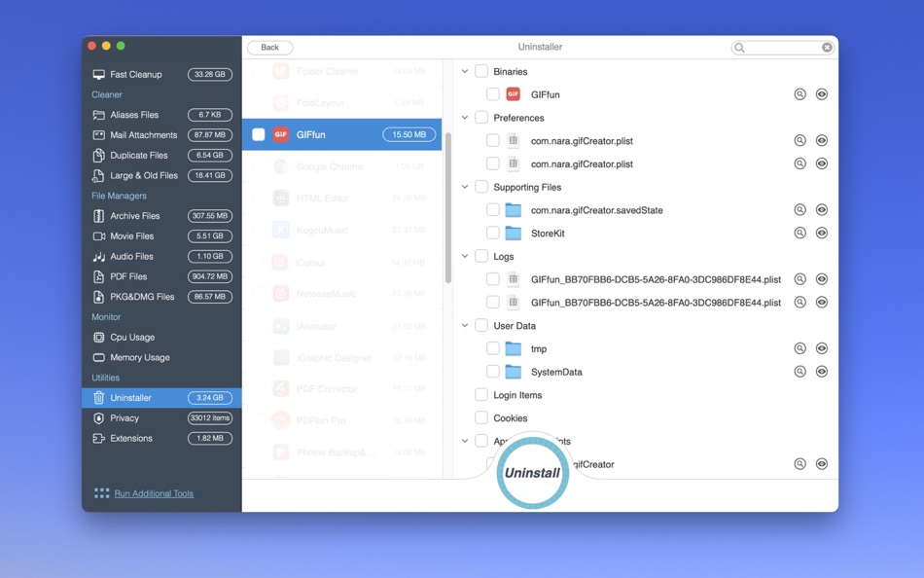The image size is (924, 578).
Task: Click magnifier icon for com.nara.gifCreator.savedState
Action: (800, 210)
